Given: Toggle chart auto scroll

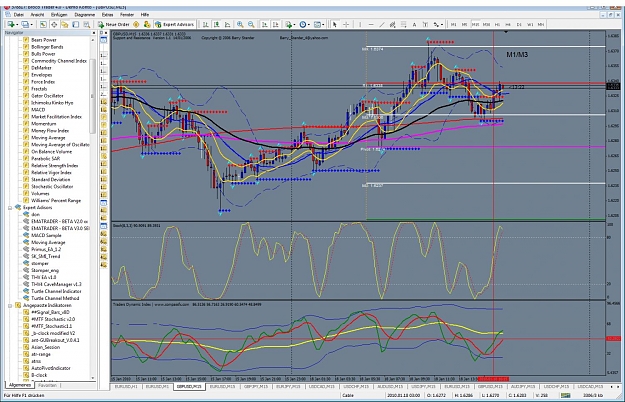Looking at the screenshot, I should [x=264, y=24].
